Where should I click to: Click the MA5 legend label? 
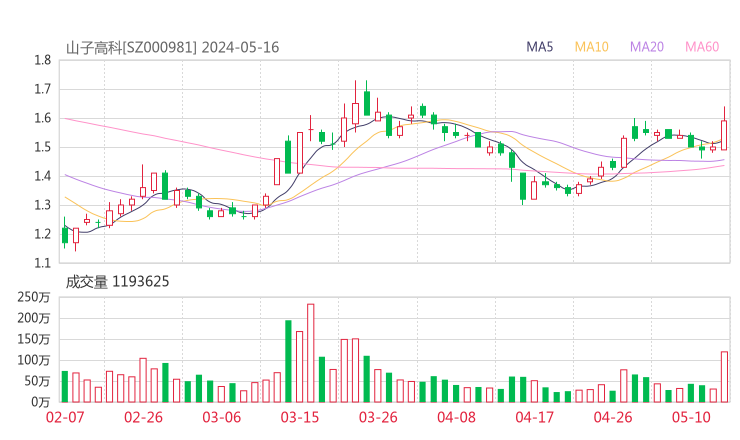(x=539, y=47)
